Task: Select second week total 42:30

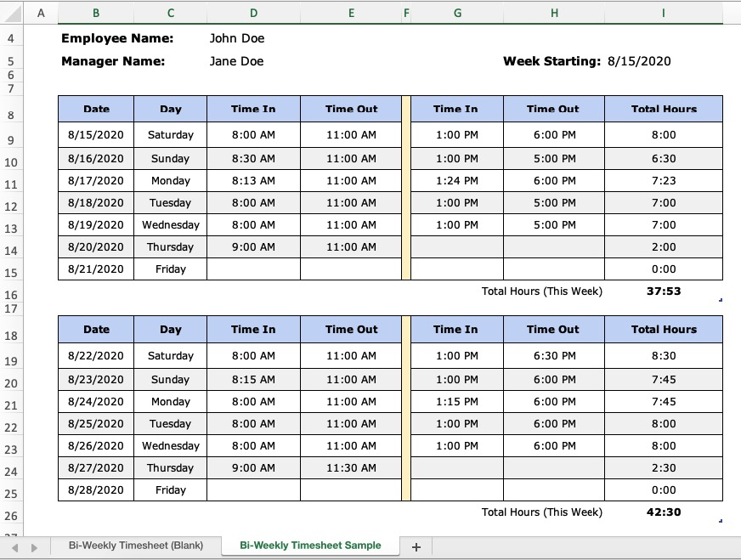Action: [664, 512]
